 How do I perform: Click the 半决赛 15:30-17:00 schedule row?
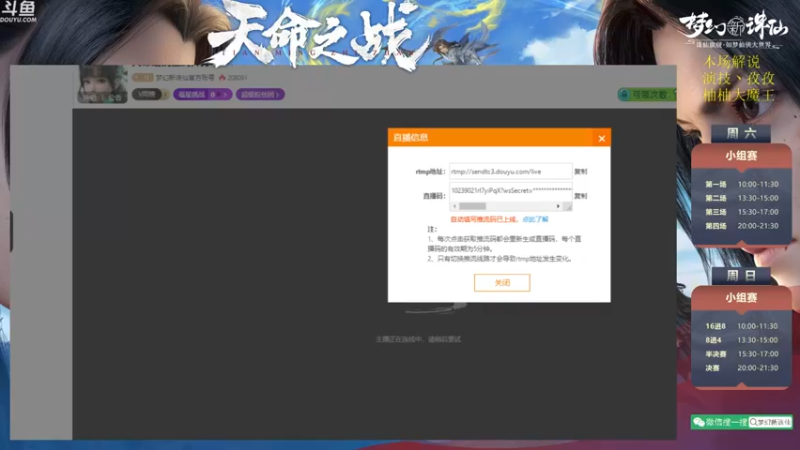click(x=741, y=354)
